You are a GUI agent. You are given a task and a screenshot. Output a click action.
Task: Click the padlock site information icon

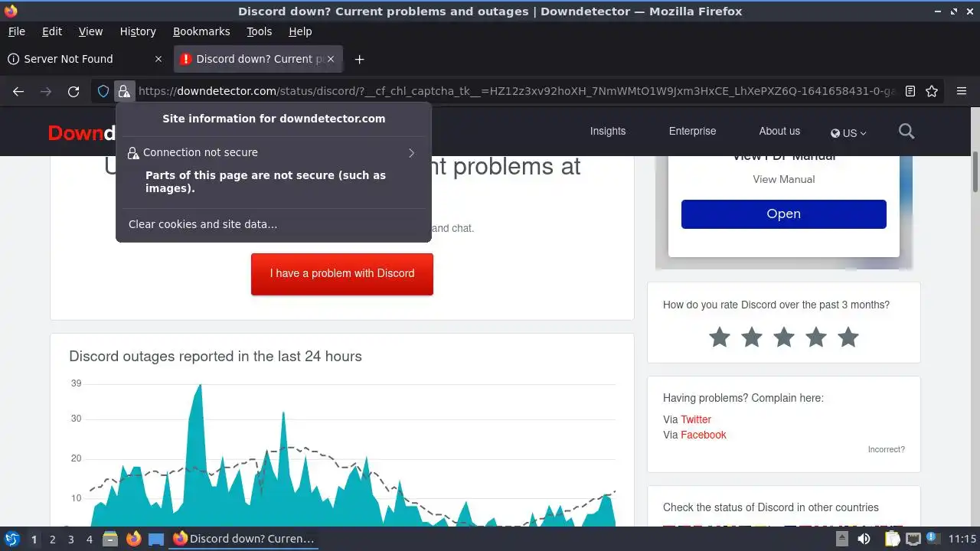[x=124, y=91]
